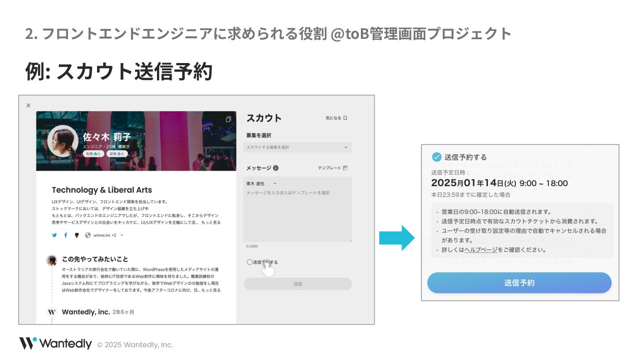Click もっと見る in the Technology & Liberal Arts intro
The image size is (644, 362).
(211, 222)
